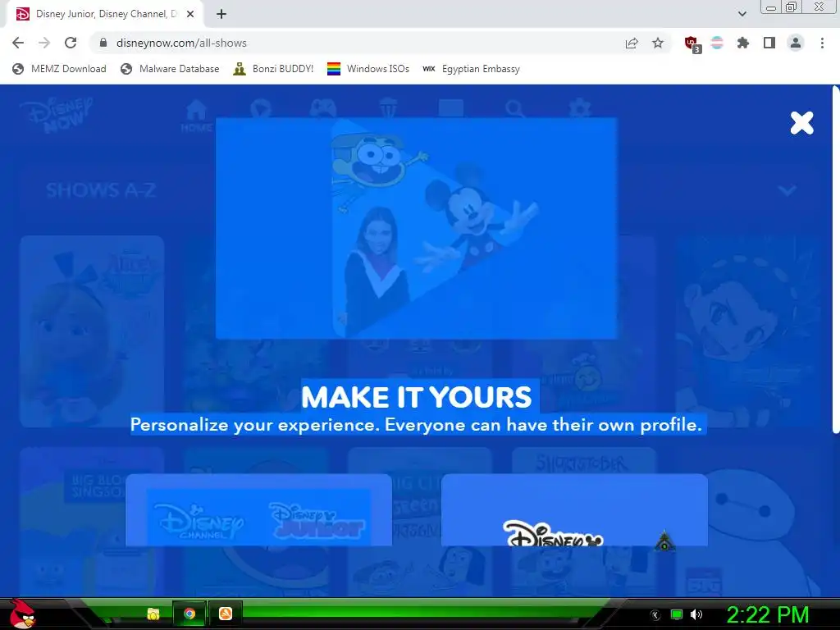
Task: Click the DisneyNOW logo
Action: pos(57,114)
